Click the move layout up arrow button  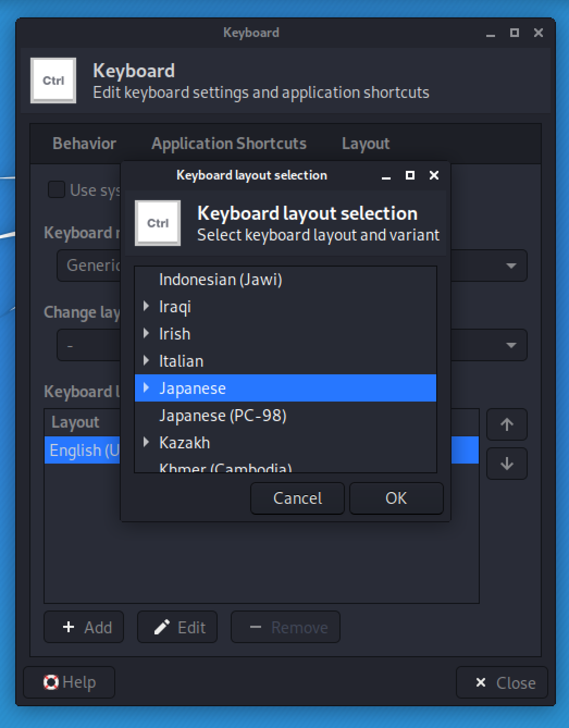point(506,424)
